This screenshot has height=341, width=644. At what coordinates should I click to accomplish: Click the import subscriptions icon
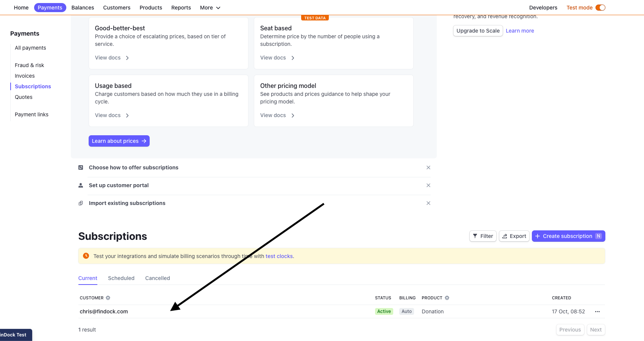(x=81, y=203)
